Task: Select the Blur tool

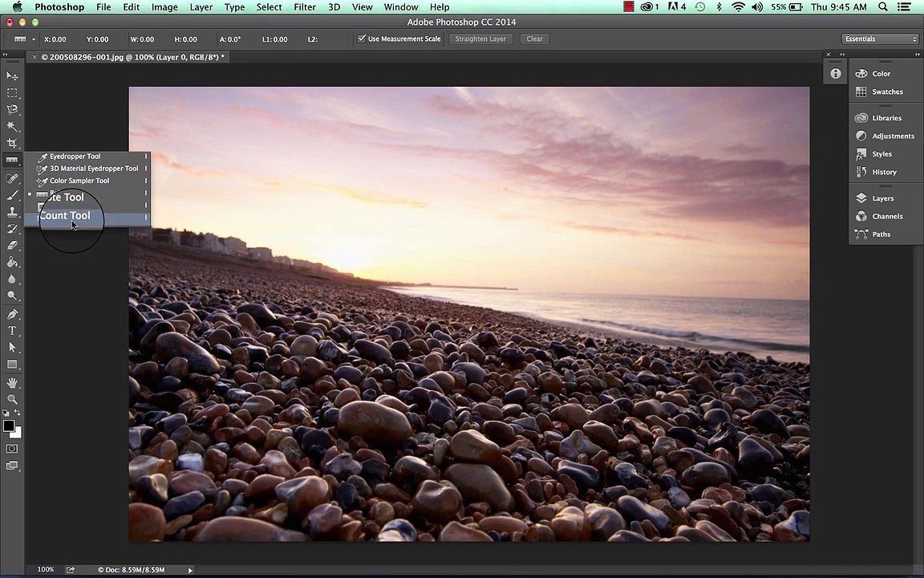Action: [12, 279]
